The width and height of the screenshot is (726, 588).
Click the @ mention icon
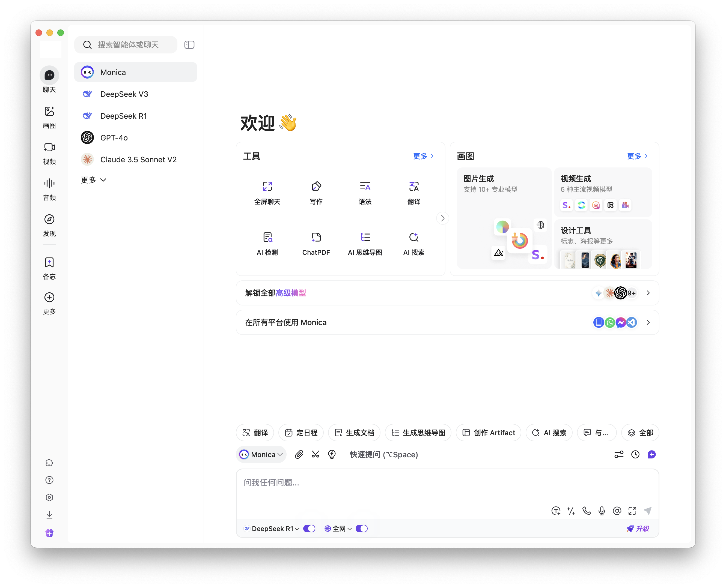coord(617,511)
